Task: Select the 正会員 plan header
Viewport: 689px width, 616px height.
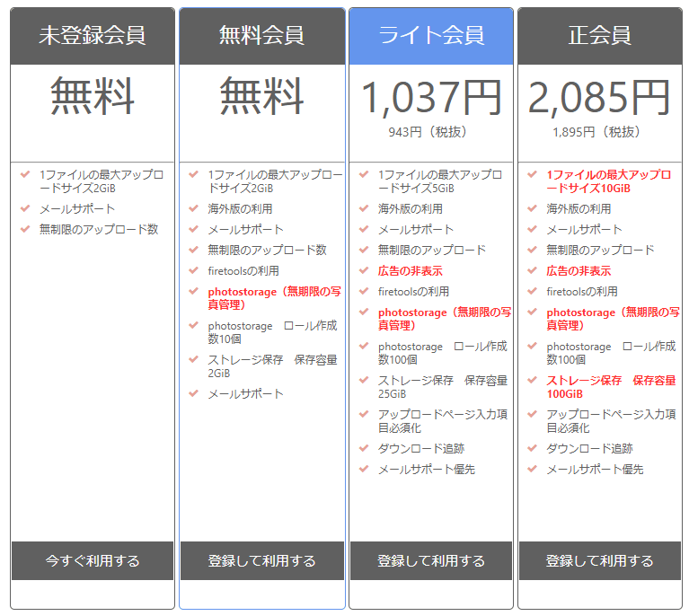Action: 599,36
